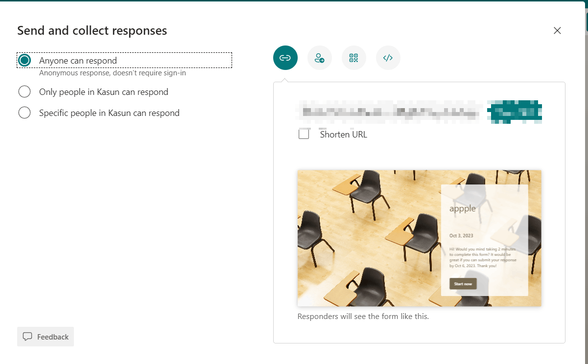Viewport: 588px width, 364px height.
Task: Choose Specific people in Kasun can respond
Action: click(x=24, y=113)
